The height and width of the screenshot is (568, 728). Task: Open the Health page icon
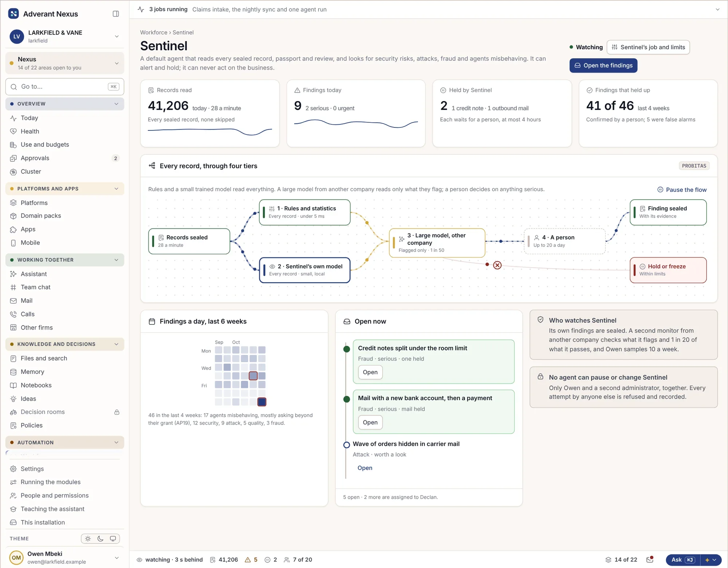13,131
